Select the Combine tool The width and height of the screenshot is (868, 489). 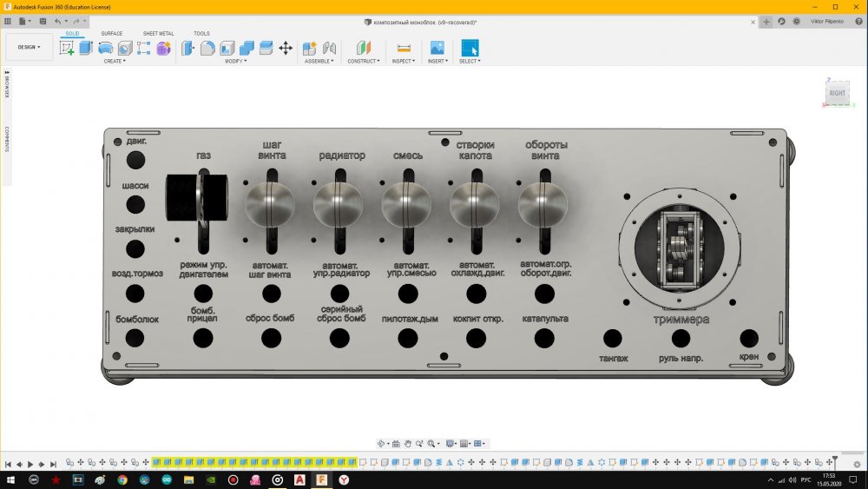(x=247, y=48)
